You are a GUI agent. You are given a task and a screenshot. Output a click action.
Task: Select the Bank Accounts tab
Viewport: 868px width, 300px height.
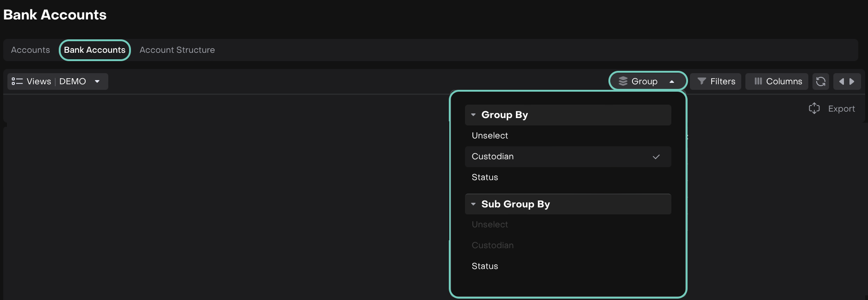click(94, 50)
